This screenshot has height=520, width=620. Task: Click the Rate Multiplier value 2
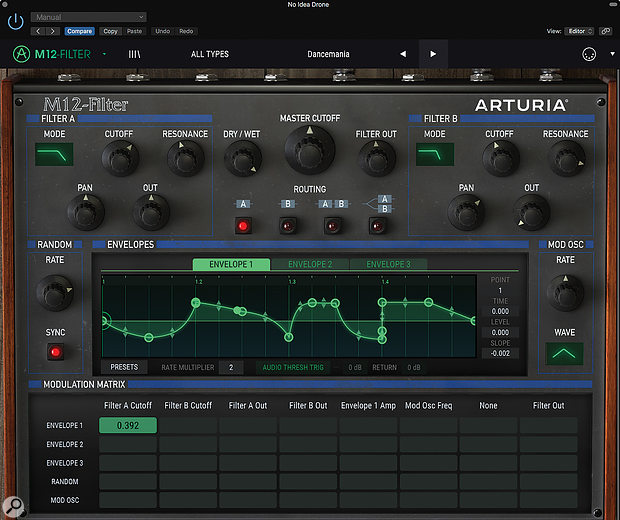coord(231,367)
